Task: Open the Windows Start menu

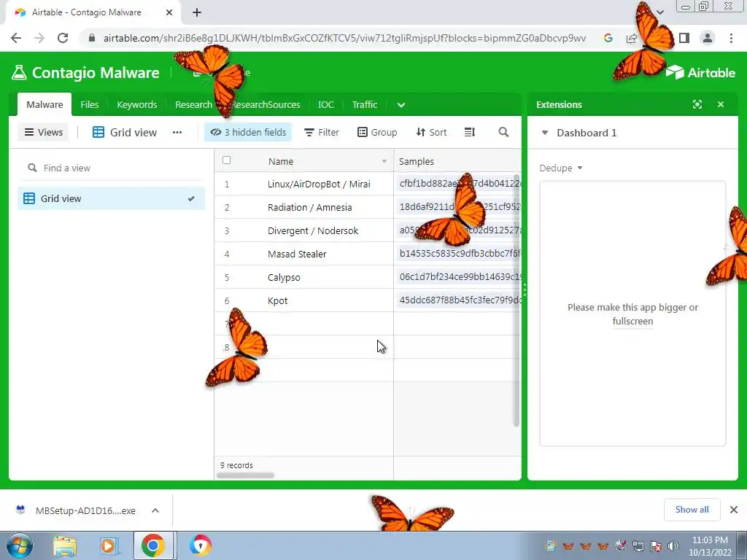Action: coord(19,545)
